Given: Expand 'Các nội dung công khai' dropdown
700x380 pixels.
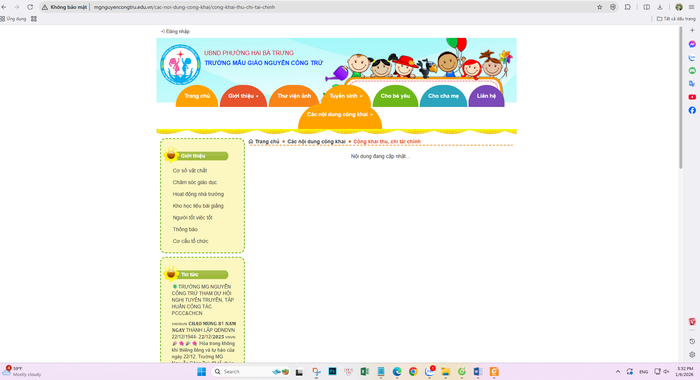Looking at the screenshot, I should (x=340, y=115).
